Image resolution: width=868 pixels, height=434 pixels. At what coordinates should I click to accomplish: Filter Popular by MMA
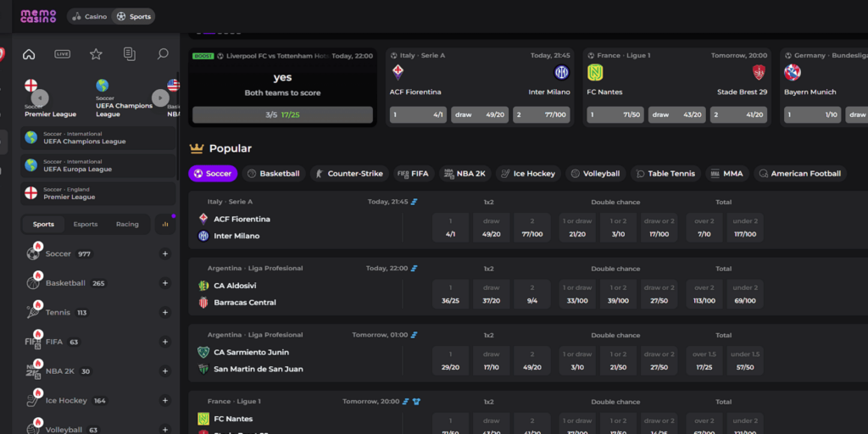[727, 174]
